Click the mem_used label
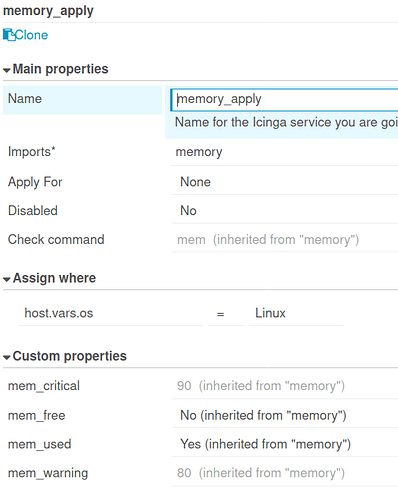This screenshot has height=500, width=398. pos(40,444)
